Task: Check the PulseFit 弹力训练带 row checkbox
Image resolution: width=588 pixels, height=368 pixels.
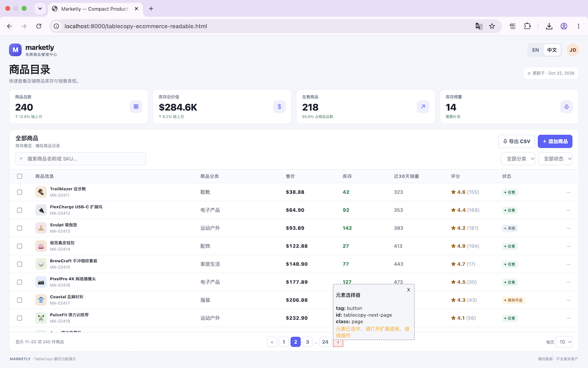Action: [x=19, y=318]
